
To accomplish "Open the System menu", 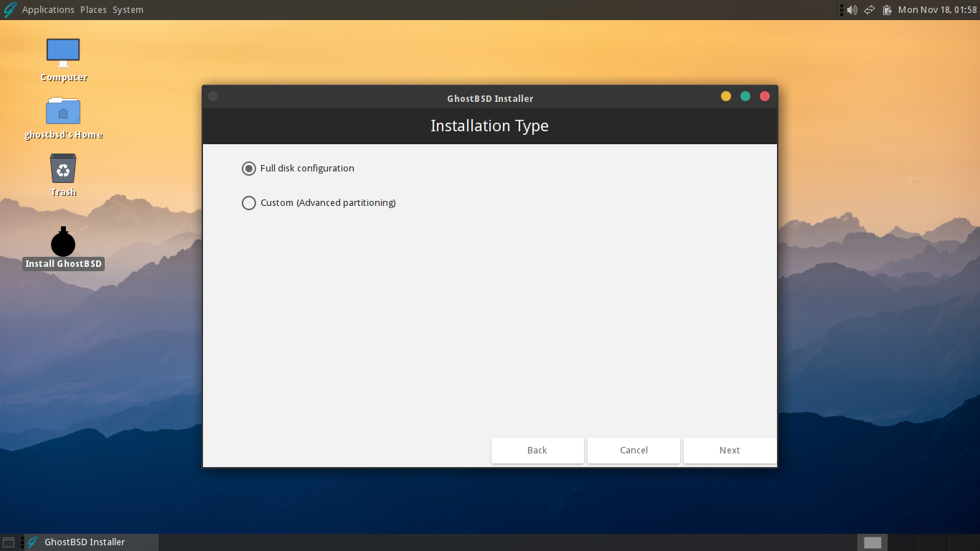I will pyautogui.click(x=128, y=9).
